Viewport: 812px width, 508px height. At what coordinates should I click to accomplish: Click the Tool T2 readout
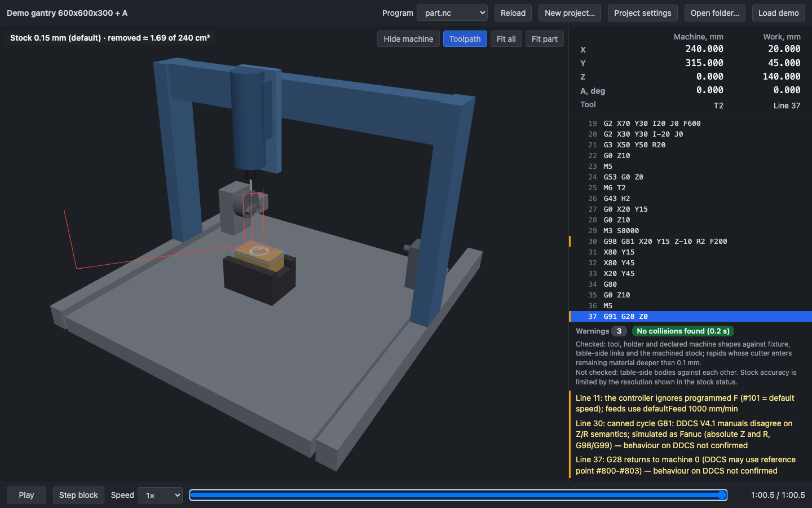click(x=718, y=106)
